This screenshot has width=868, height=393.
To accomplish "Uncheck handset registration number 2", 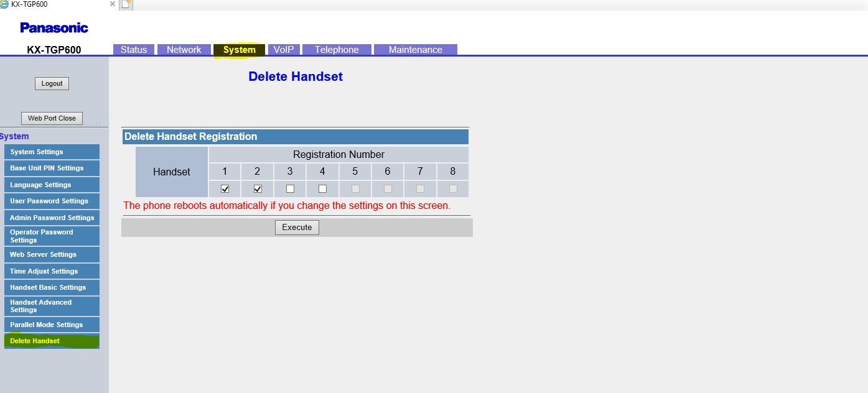I will [257, 188].
